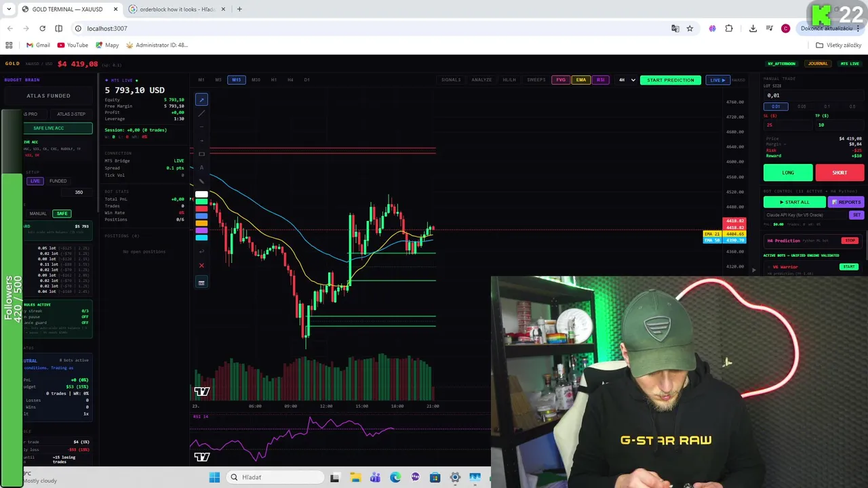Click the drawing toolbar bottom panel icon
Viewport: 868px width, 488px height.
tap(201, 282)
